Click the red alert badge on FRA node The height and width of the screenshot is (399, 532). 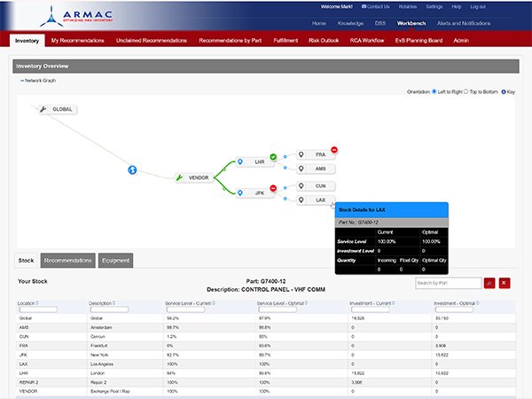(334, 150)
